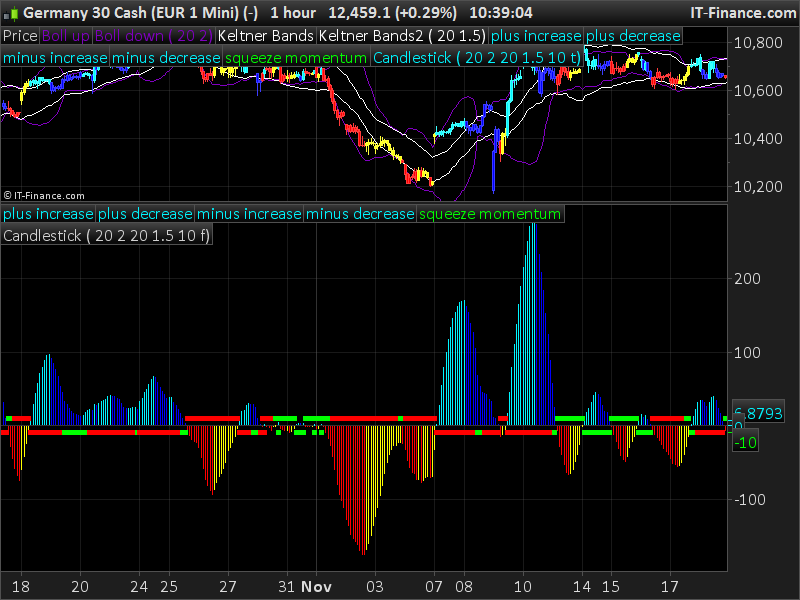Open Candlestick ( 20 2 20 1.5 10 f) settings

pyautogui.click(x=106, y=236)
